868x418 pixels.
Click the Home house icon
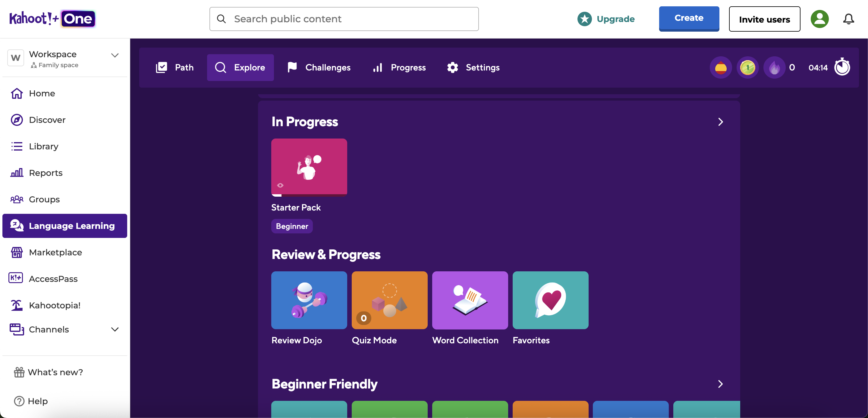17,93
